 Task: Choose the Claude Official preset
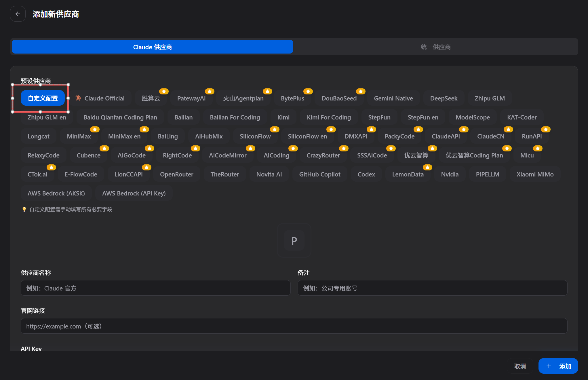pyautogui.click(x=100, y=98)
